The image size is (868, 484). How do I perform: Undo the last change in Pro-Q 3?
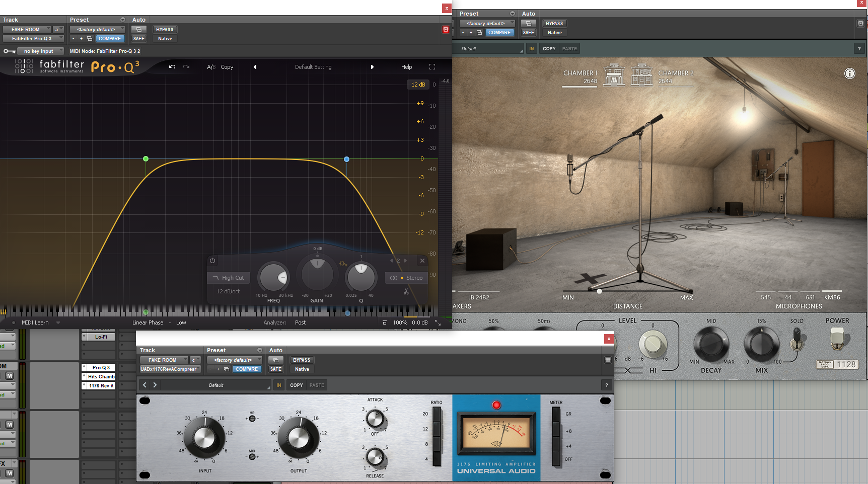point(172,67)
